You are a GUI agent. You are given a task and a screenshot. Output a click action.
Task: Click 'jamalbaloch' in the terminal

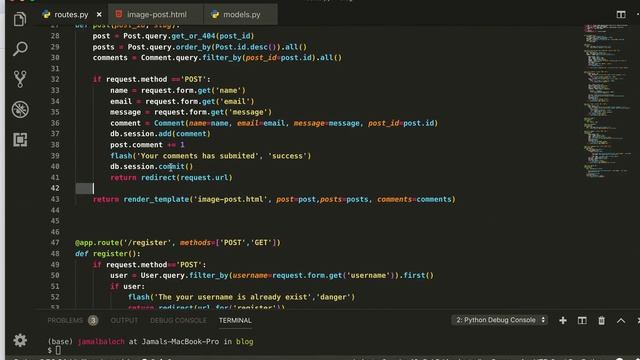click(100, 342)
